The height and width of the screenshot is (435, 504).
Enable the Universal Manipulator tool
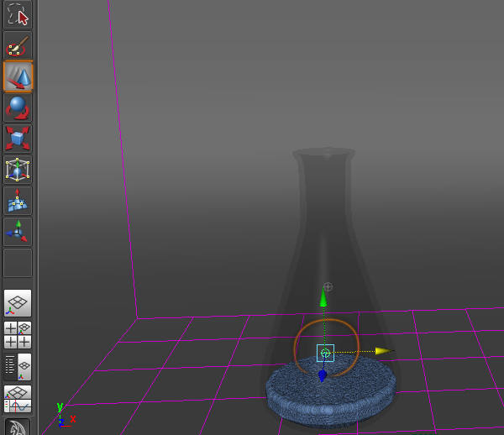click(18, 169)
